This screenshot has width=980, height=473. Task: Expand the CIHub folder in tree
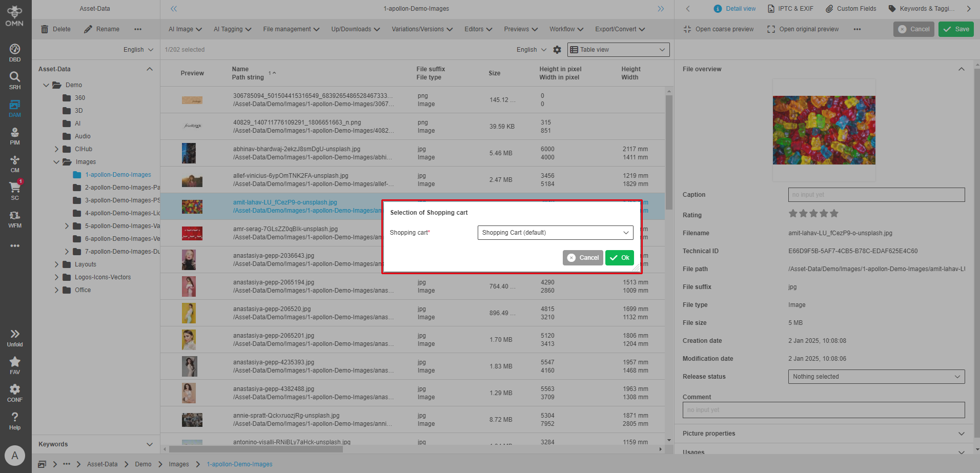pos(56,149)
